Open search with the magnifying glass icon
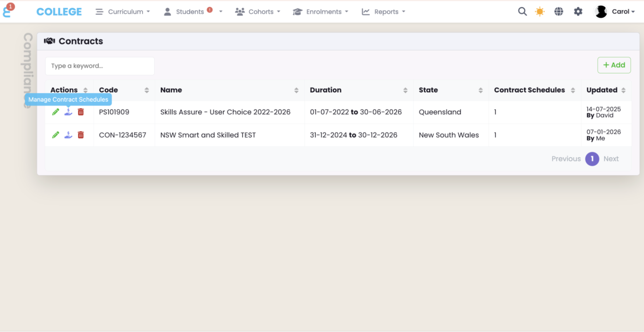This screenshot has height=332, width=644. pyautogui.click(x=522, y=12)
